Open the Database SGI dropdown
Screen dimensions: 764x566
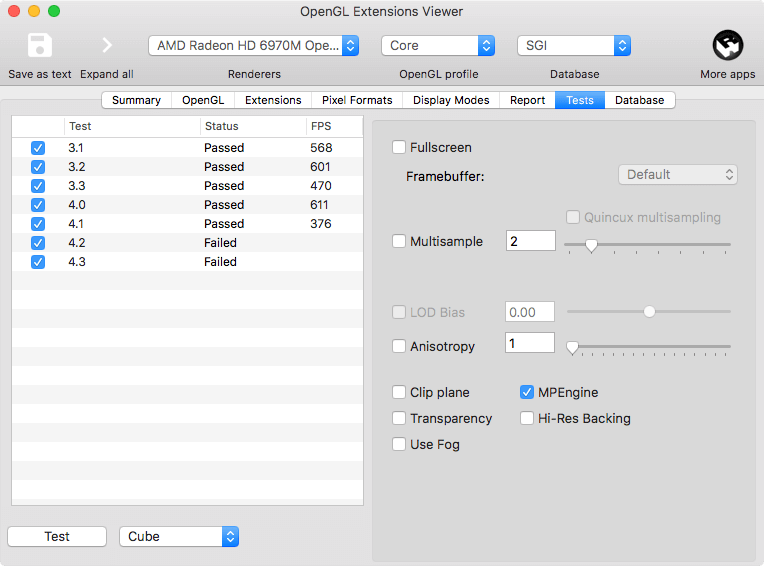tap(574, 46)
